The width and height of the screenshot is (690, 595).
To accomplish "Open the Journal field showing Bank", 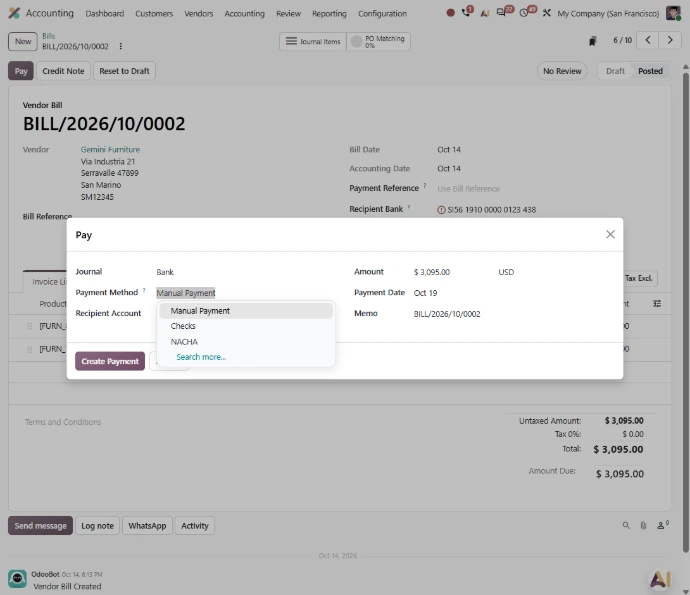I will click(x=246, y=272).
